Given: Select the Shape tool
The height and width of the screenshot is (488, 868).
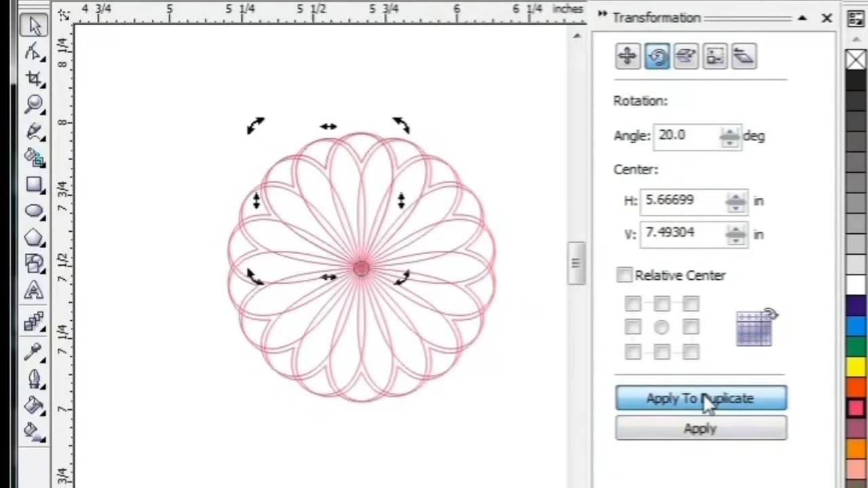Looking at the screenshot, I should [34, 52].
